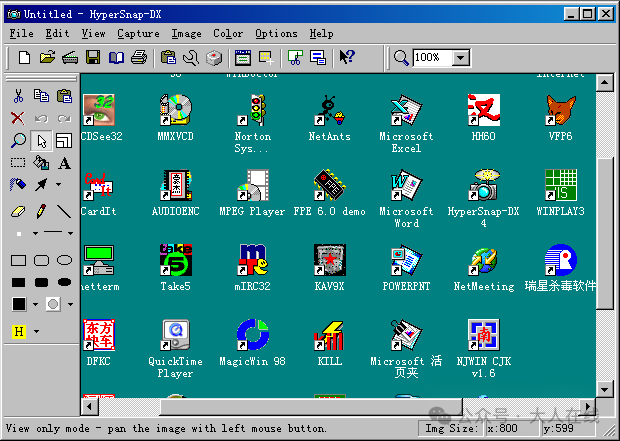
Task: Expand the foreground color dropdown arrow
Action: click(x=36, y=305)
